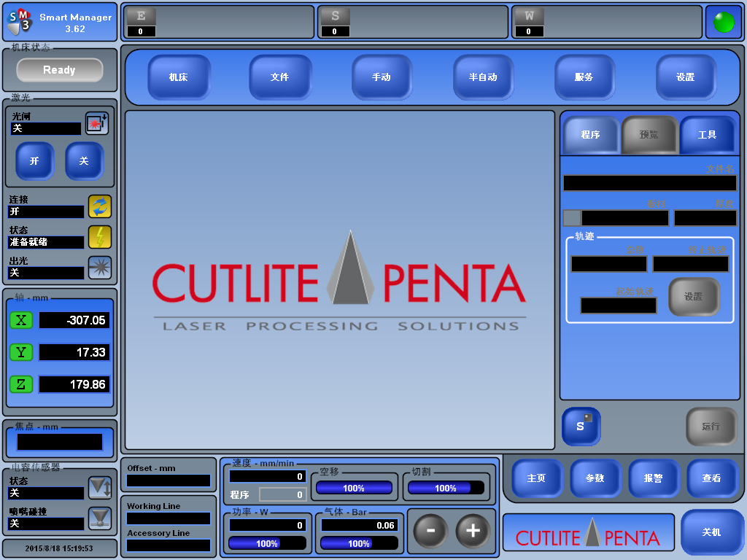Click the 起始轨迹 start trajectory field
Image resolution: width=747 pixels, height=560 pixels.
(x=619, y=306)
